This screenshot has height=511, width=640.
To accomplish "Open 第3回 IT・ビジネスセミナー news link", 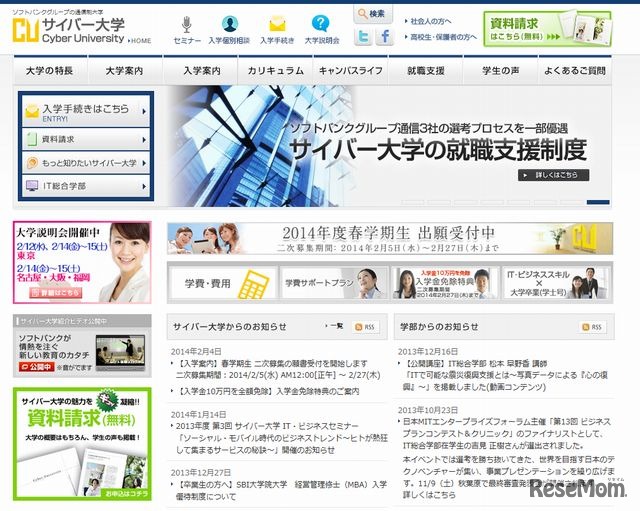I will (282, 438).
